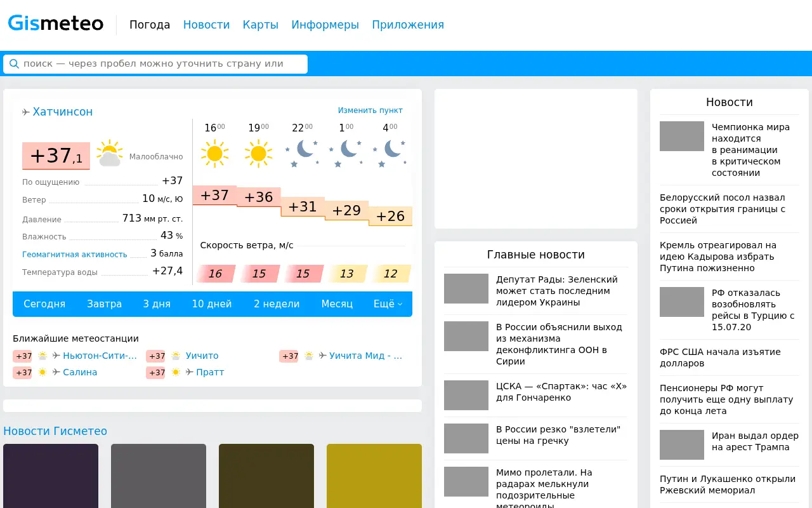The height and width of the screenshot is (508, 812).
Task: Click the sun icon under 19:00
Action: coord(258,154)
